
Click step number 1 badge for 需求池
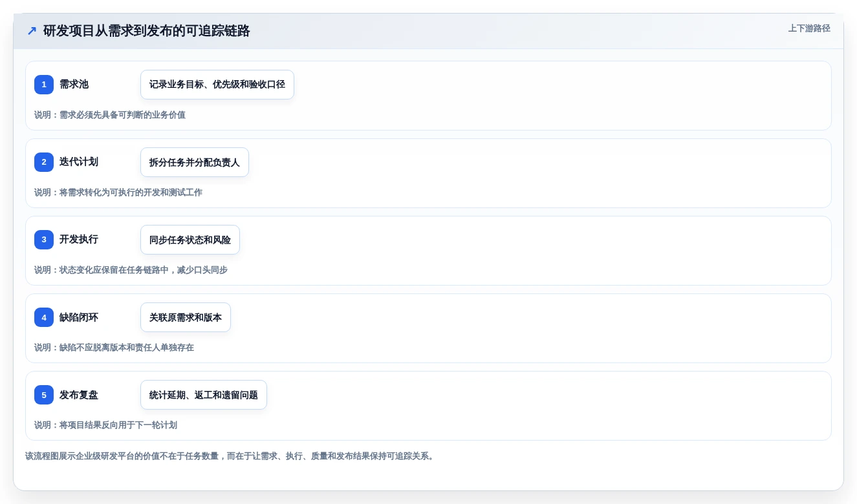pos(44,85)
